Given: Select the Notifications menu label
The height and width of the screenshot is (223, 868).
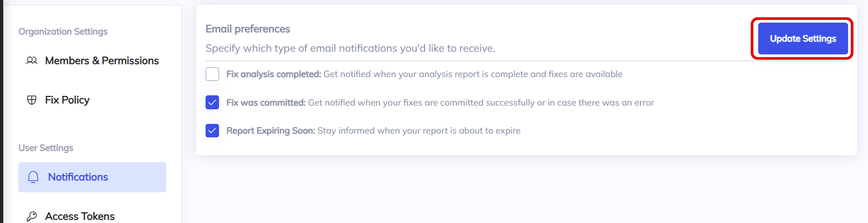Looking at the screenshot, I should click(x=78, y=177).
